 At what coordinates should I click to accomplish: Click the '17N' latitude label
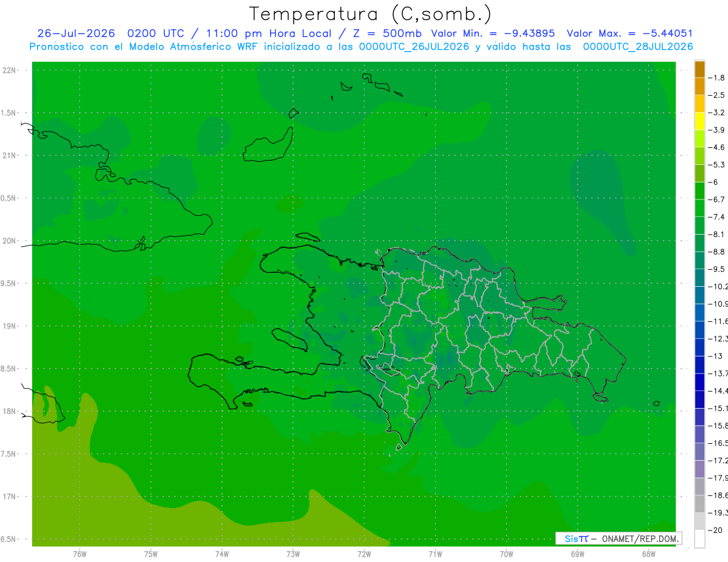(10, 497)
